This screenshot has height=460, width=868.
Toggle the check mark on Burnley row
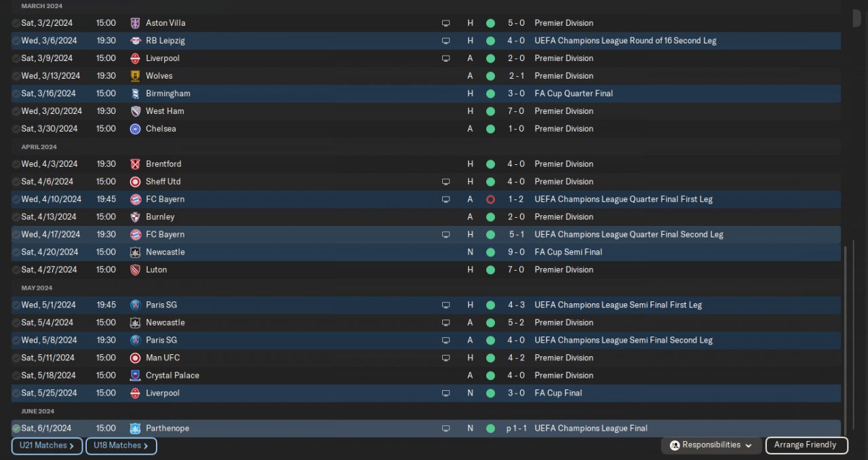click(16, 217)
